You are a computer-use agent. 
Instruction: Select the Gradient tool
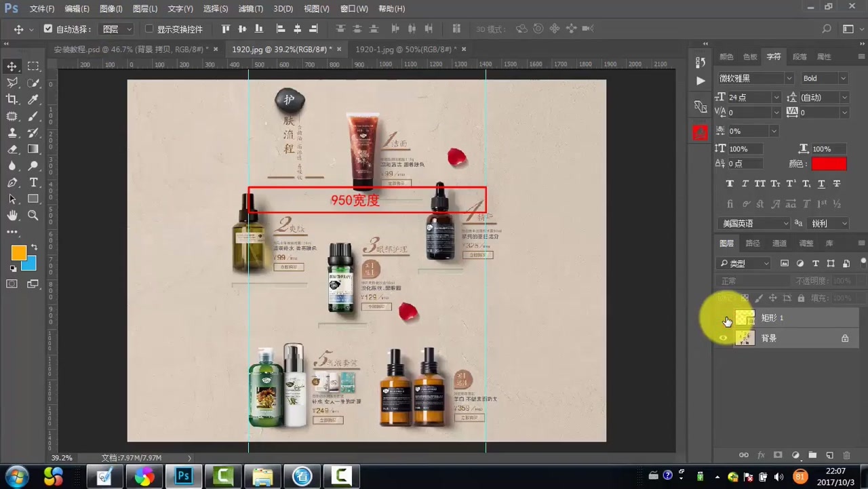click(33, 149)
